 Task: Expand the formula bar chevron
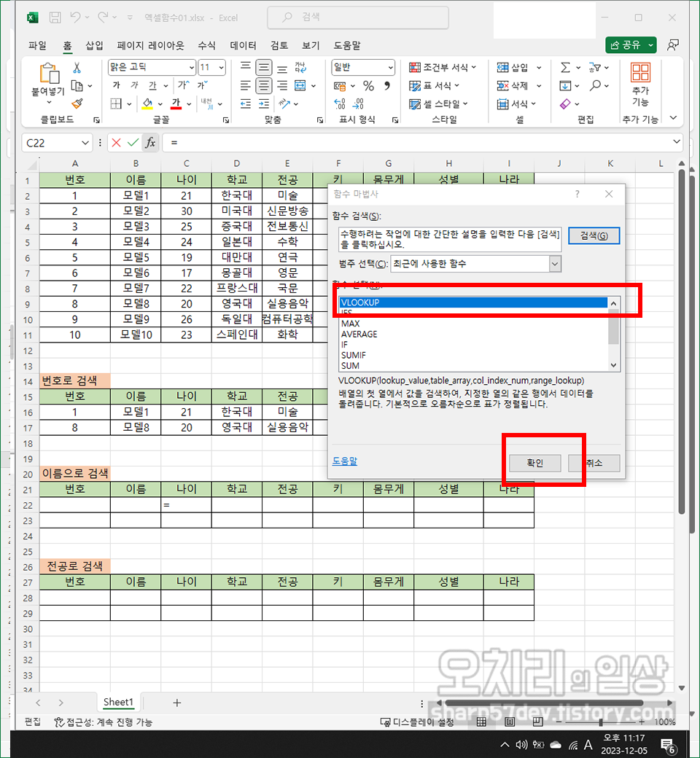(676, 141)
